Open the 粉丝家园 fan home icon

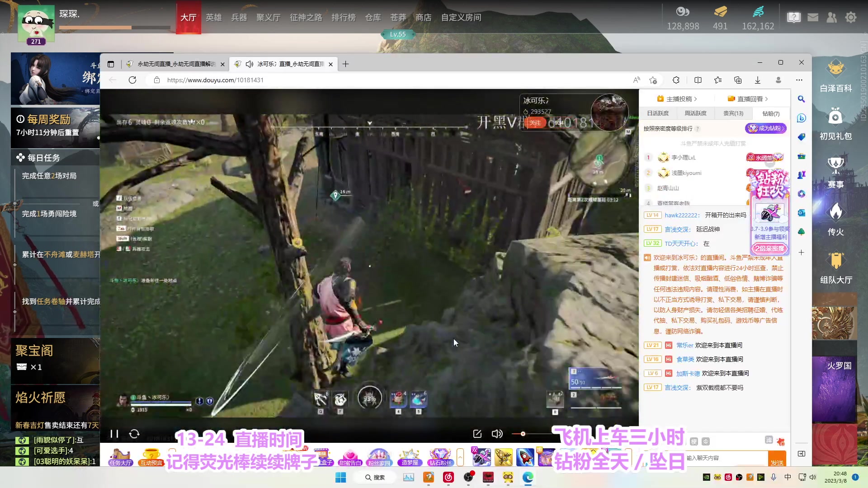click(x=379, y=457)
